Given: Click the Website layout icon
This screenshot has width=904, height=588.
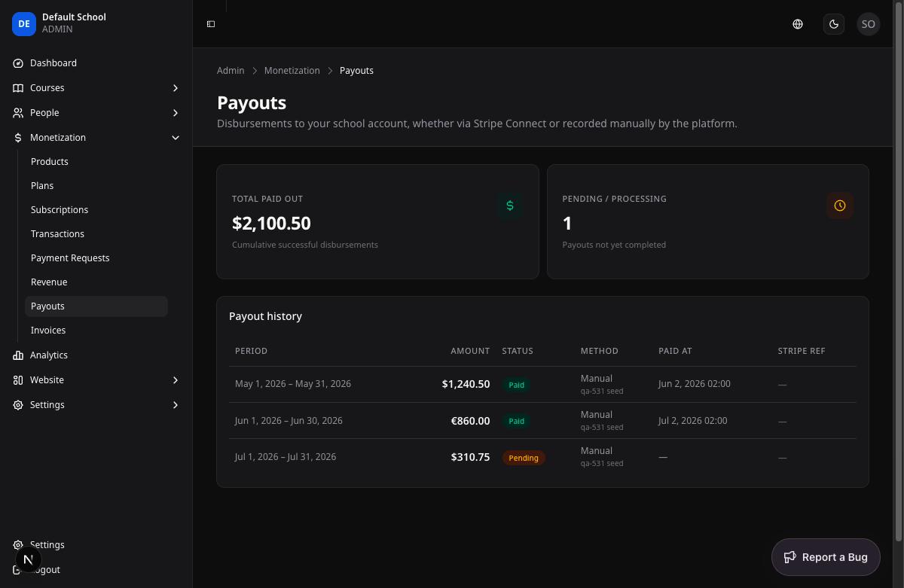Looking at the screenshot, I should pos(18,380).
